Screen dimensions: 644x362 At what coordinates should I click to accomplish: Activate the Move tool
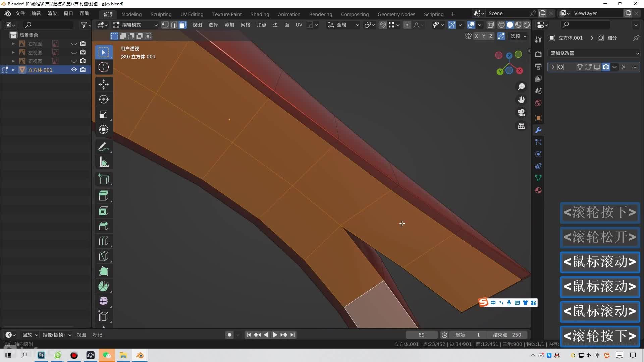tap(104, 84)
